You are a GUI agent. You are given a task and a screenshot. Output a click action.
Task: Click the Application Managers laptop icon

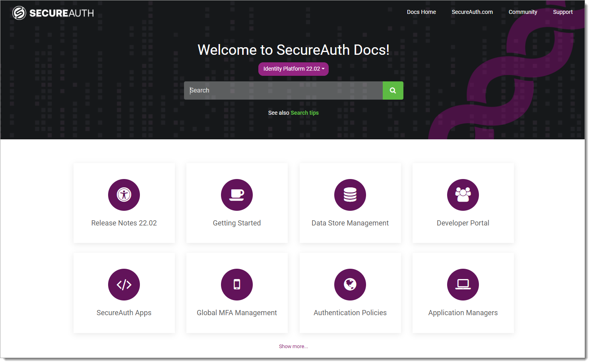(463, 285)
